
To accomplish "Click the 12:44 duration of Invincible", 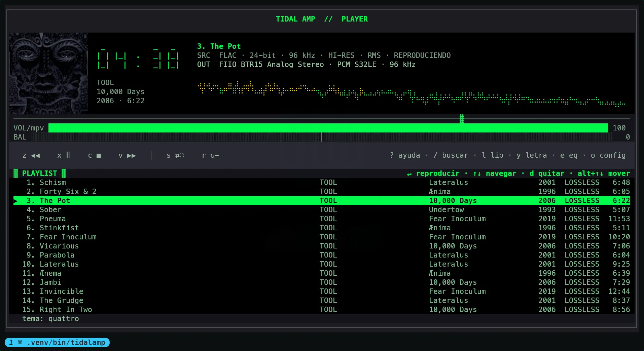I will pos(619,291).
